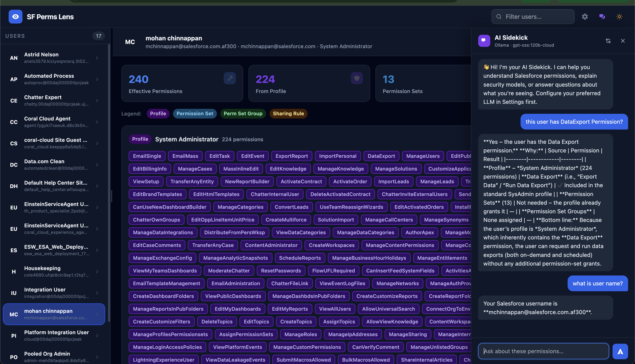The width and height of the screenshot is (635, 364).
Task: Open the 13 Permission Sets card
Action: coord(423,84)
